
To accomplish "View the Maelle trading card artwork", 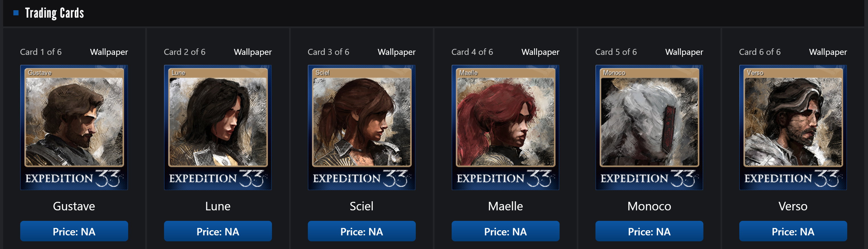I will 505,127.
